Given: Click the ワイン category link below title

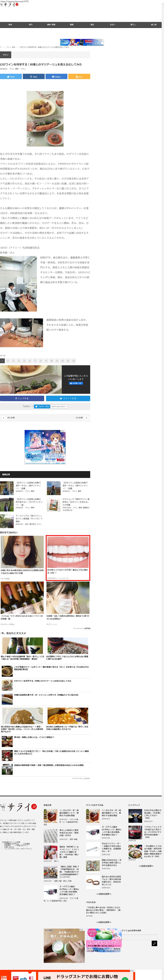Looking at the screenshot, I should (23, 69).
